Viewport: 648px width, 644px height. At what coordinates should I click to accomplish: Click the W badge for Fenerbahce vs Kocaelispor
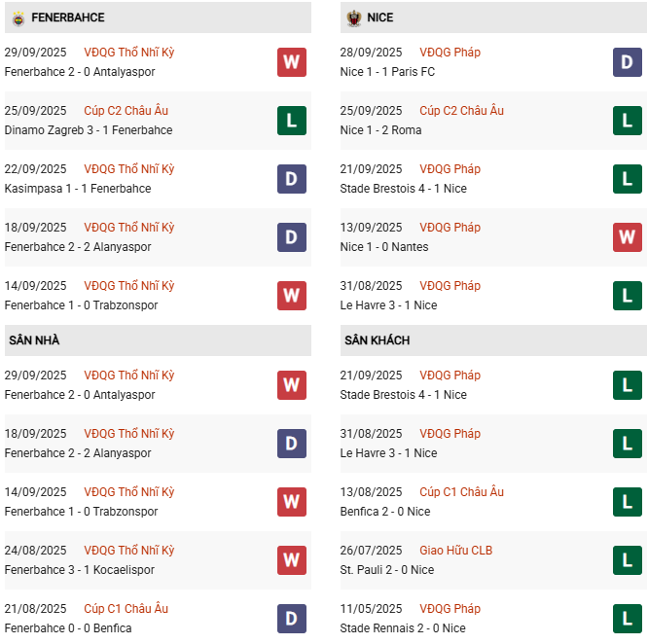click(291, 560)
